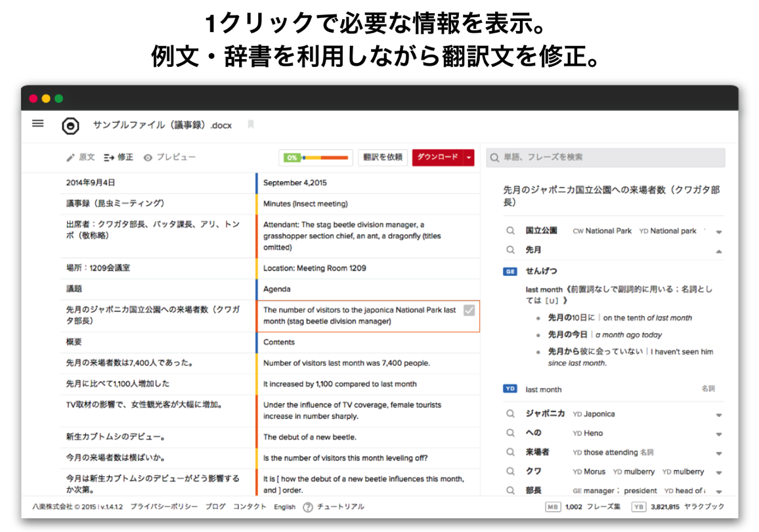Open チュートリアル link

[341, 507]
